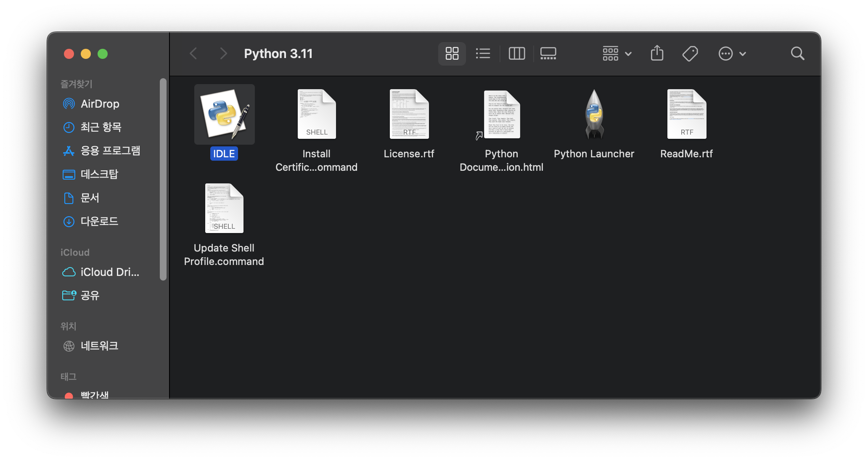Select Install Certificates.command file icon
Screen dimensions: 868x461
[x=317, y=114]
